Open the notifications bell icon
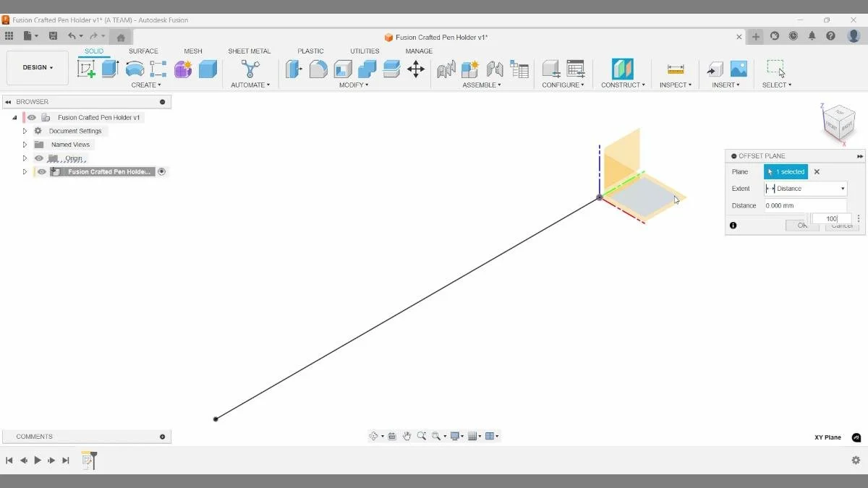 tap(812, 35)
